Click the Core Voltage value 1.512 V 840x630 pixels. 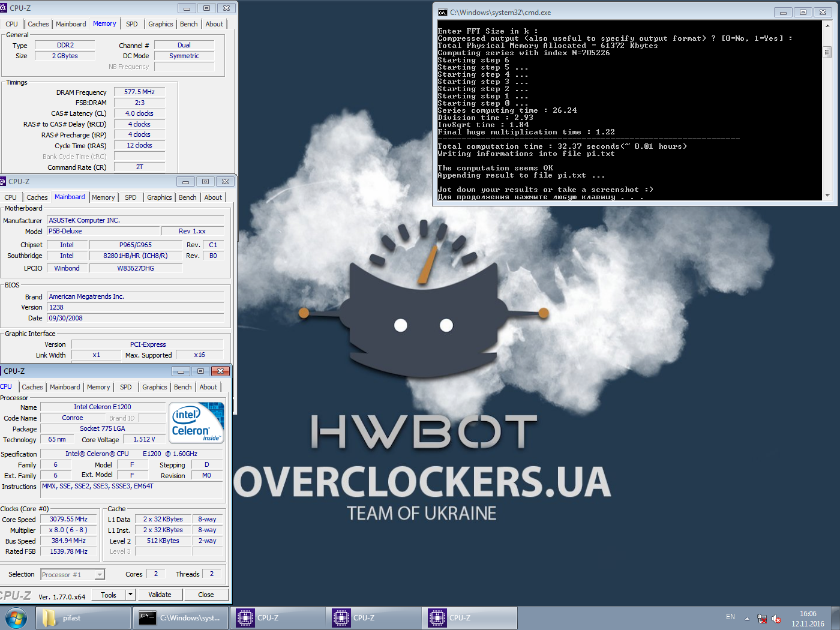click(144, 439)
